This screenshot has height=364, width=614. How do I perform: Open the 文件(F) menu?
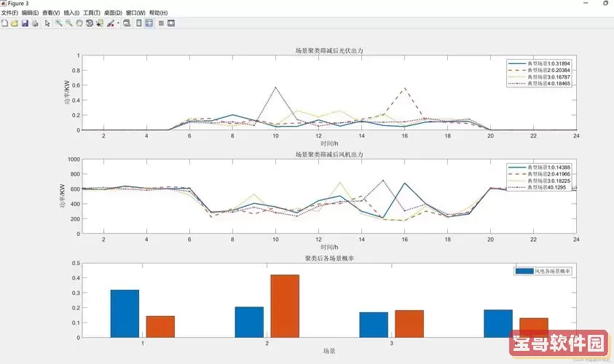click(x=10, y=13)
